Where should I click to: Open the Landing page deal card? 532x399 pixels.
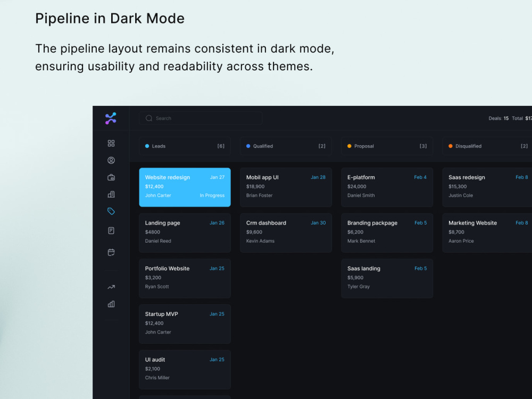(185, 233)
